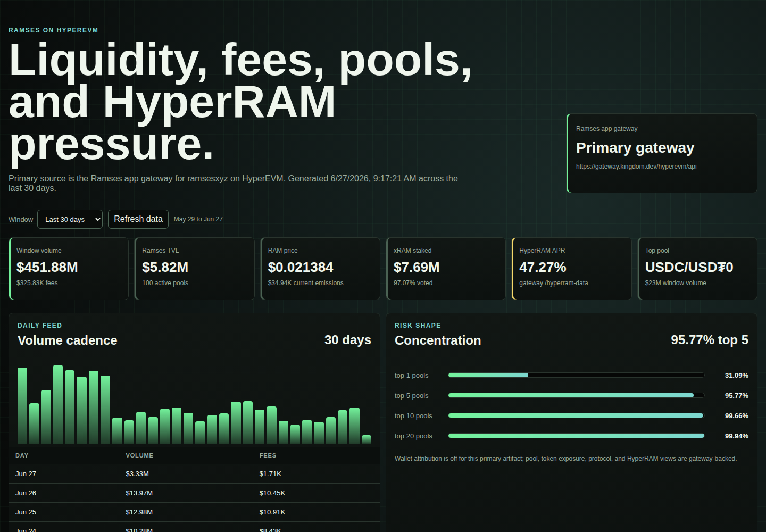Image resolution: width=766 pixels, height=532 pixels.
Task: Select the RAM price card
Action: [320, 269]
